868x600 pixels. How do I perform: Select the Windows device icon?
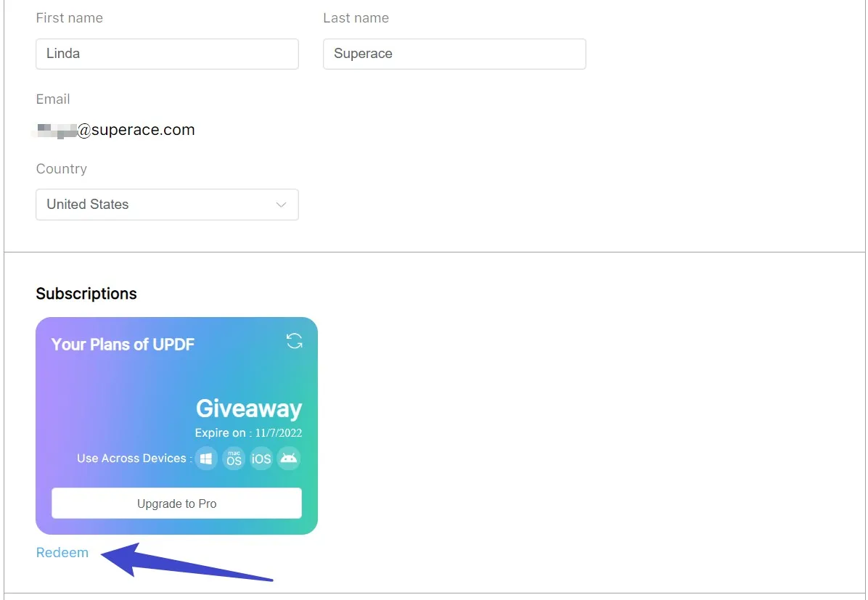[206, 459]
